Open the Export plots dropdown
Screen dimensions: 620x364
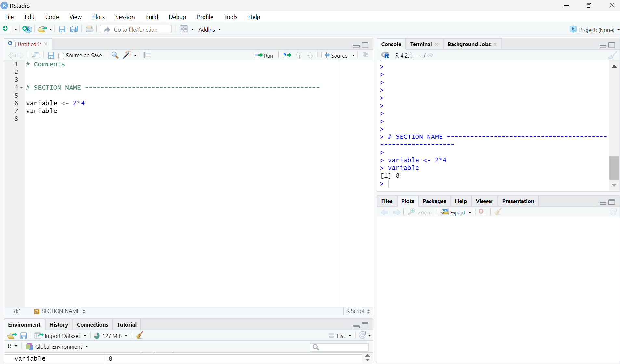[456, 212]
